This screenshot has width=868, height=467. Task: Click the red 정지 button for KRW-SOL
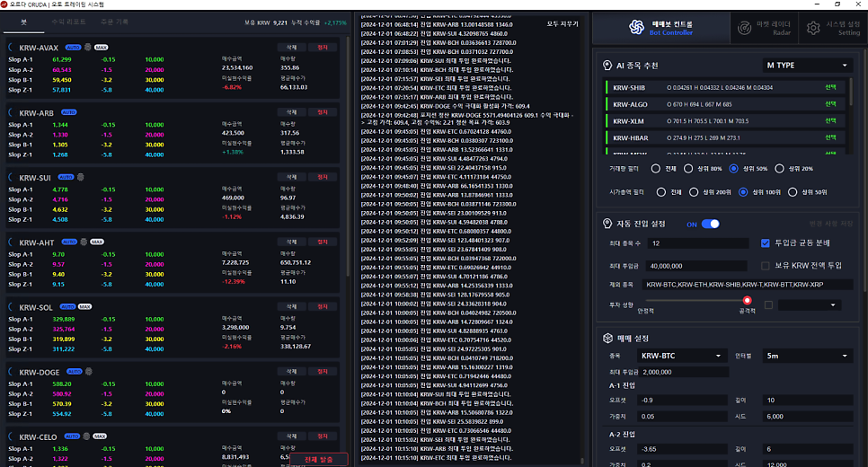[323, 306]
